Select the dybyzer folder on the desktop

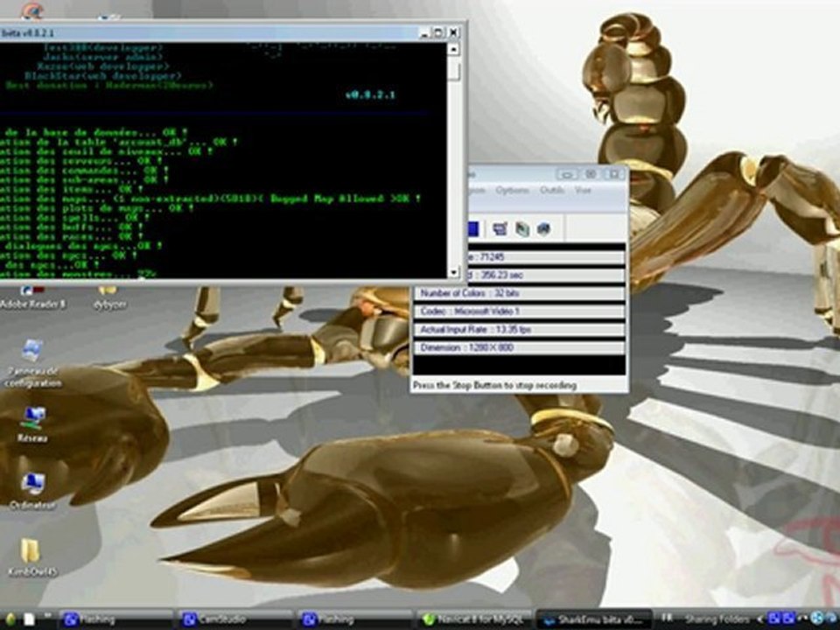[x=109, y=298]
